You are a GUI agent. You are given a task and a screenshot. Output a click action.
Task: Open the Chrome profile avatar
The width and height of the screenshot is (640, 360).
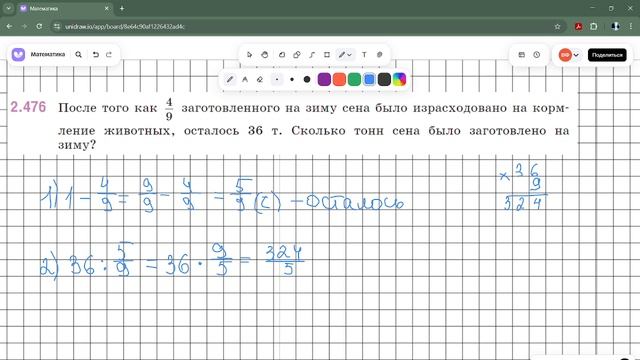(616, 26)
